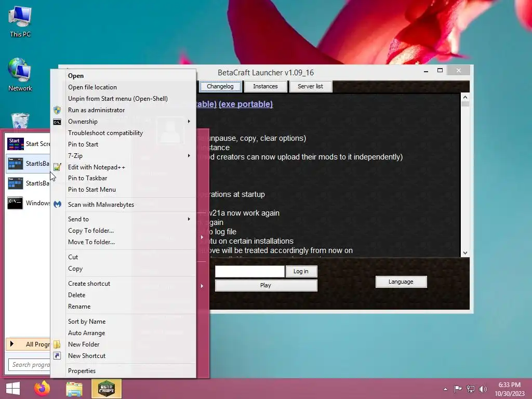This screenshot has width=532, height=399.
Task: Open the Language button
Action: coord(401,282)
